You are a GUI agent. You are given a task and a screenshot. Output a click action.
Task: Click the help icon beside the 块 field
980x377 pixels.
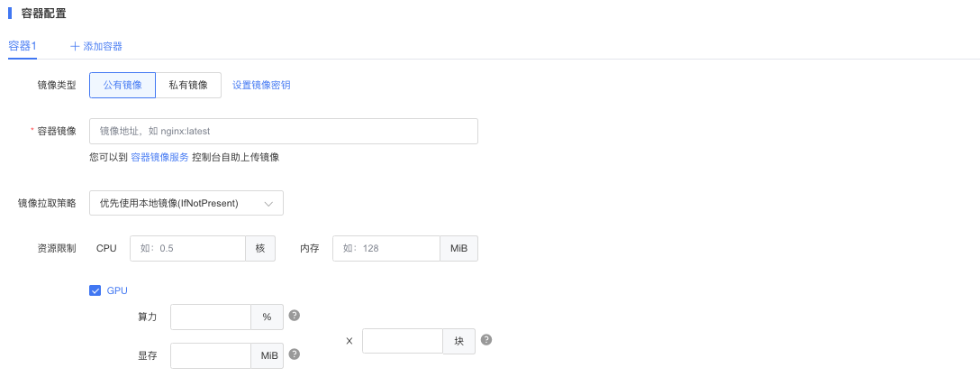click(486, 339)
